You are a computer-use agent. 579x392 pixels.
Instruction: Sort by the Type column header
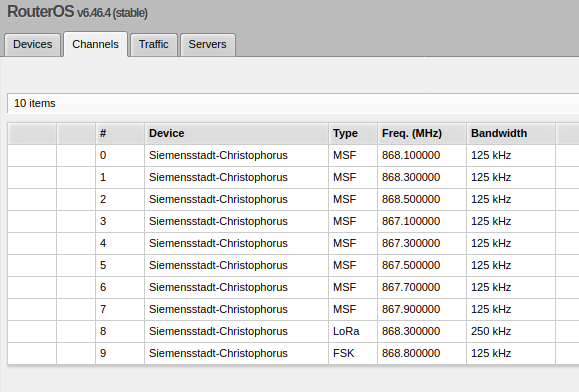[353, 133]
